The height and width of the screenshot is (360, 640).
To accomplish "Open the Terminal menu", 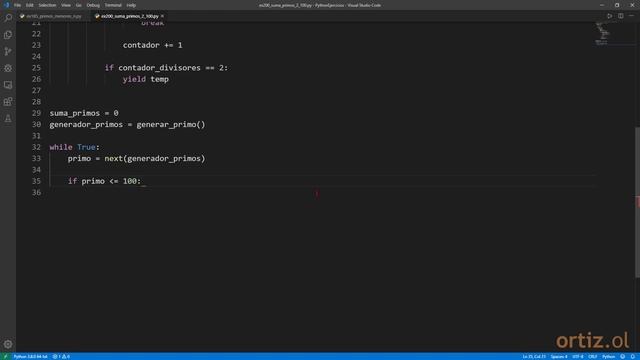I will coord(113,5).
